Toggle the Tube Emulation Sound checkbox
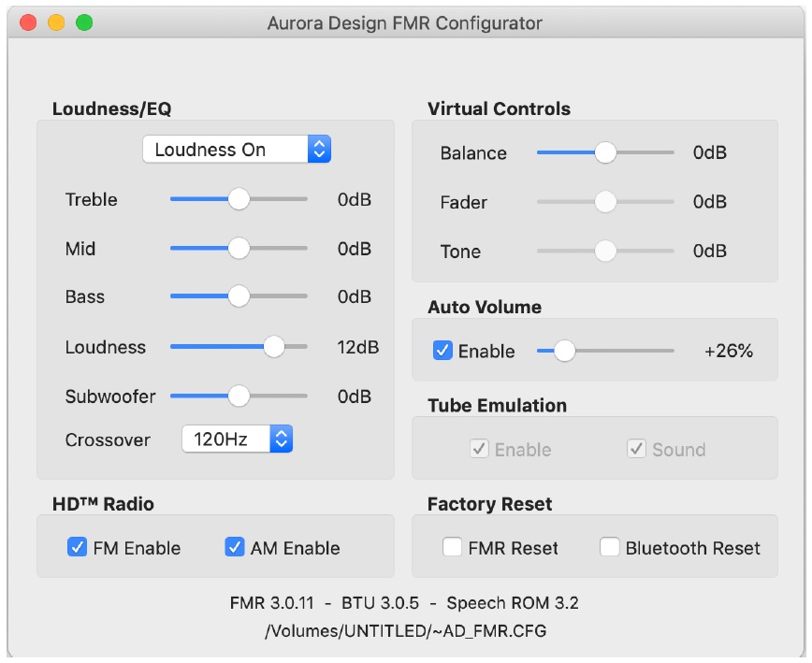This screenshot has width=812, height=663. click(x=637, y=450)
